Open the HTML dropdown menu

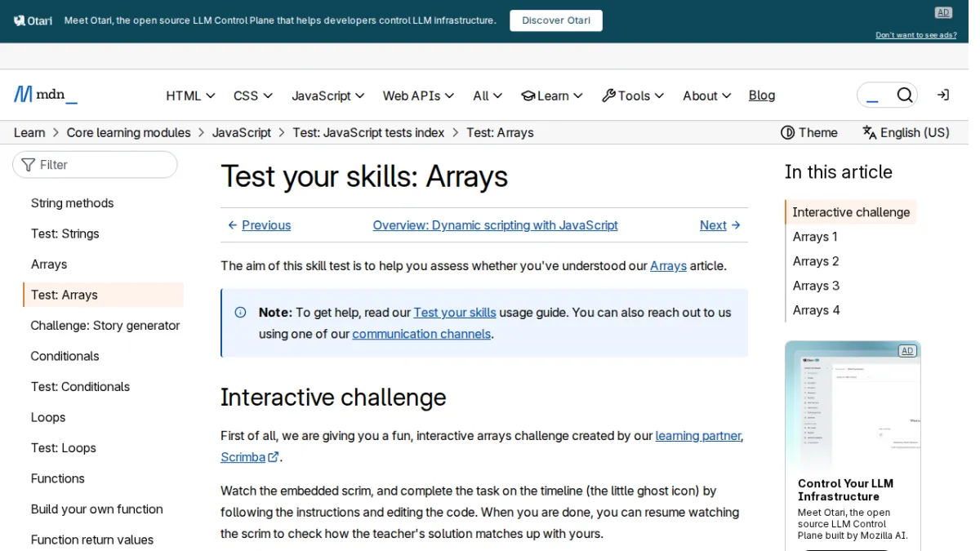click(x=190, y=96)
